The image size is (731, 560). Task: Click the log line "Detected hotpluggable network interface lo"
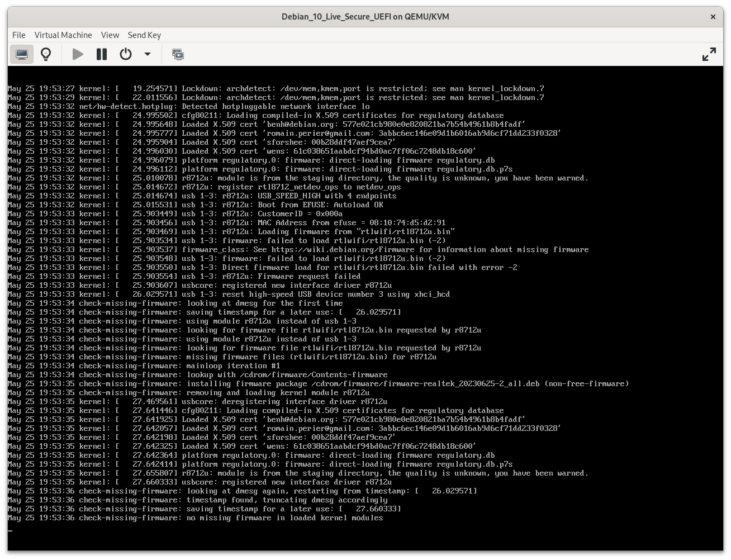coord(189,107)
